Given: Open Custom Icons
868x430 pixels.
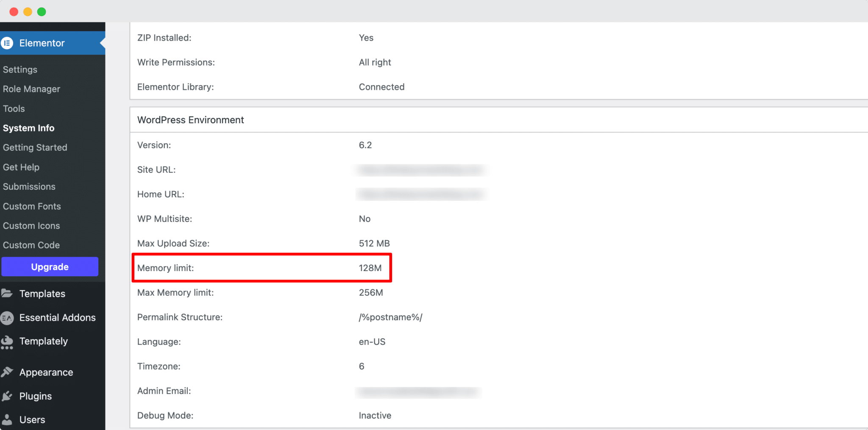Looking at the screenshot, I should [x=31, y=226].
